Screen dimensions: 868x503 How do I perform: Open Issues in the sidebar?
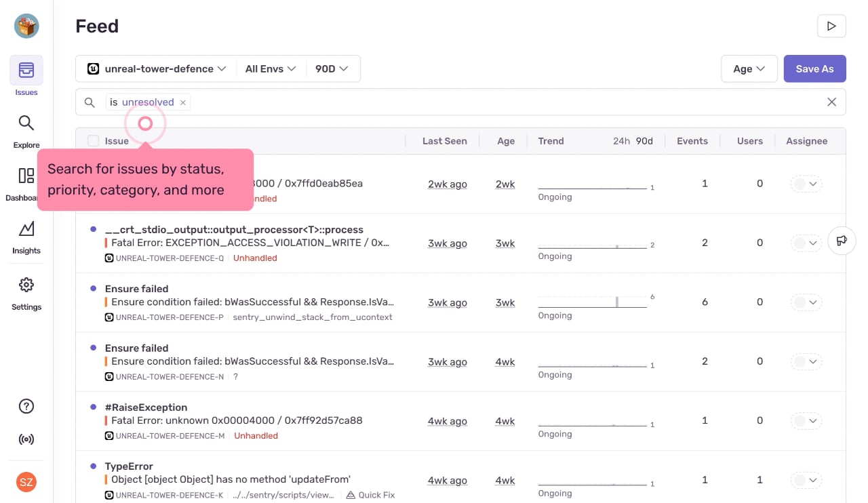click(x=26, y=76)
